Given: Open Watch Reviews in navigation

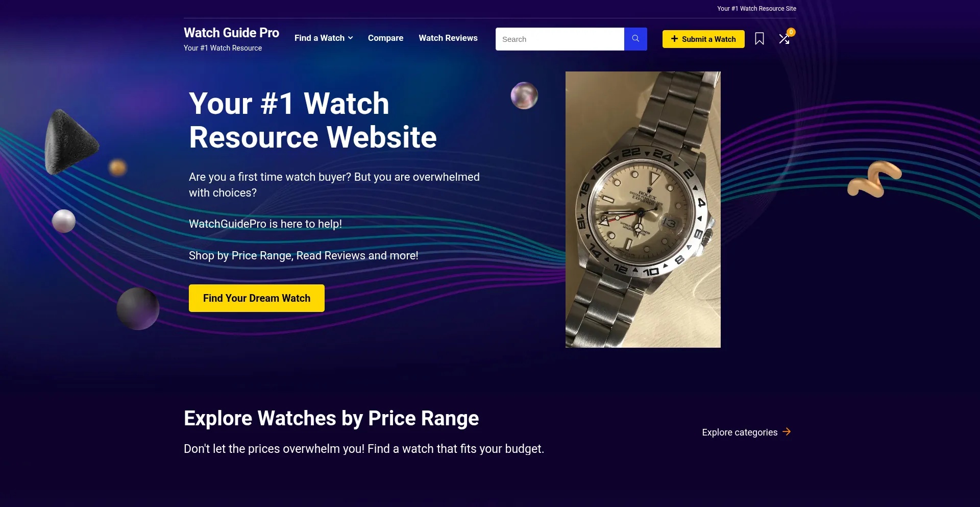Looking at the screenshot, I should tap(448, 38).
